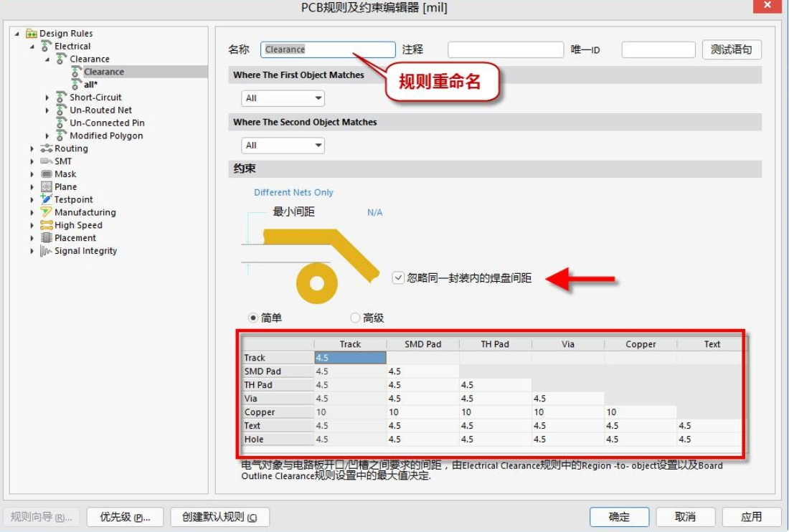Select the 简单 (simple) radio button
The width and height of the screenshot is (789, 532).
click(253, 318)
